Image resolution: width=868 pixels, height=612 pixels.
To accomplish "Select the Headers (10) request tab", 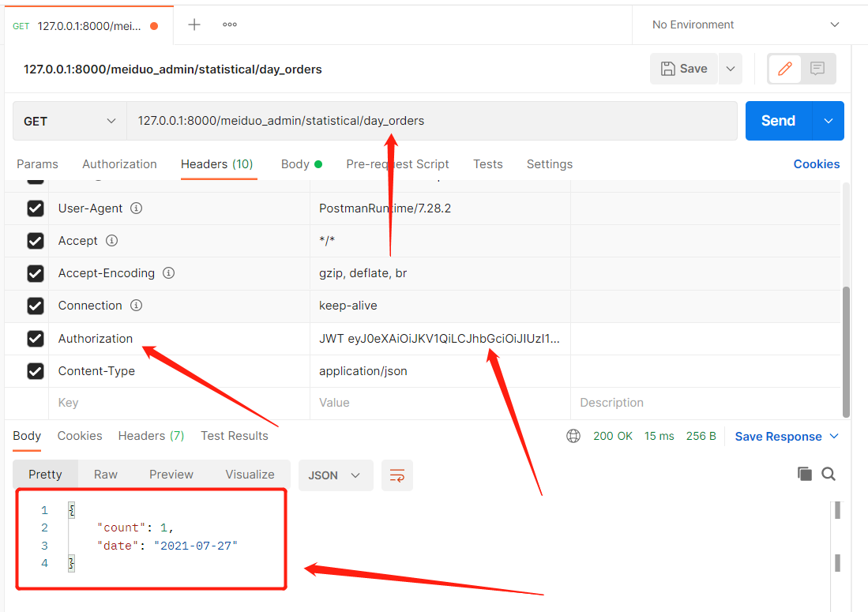I will coord(217,164).
